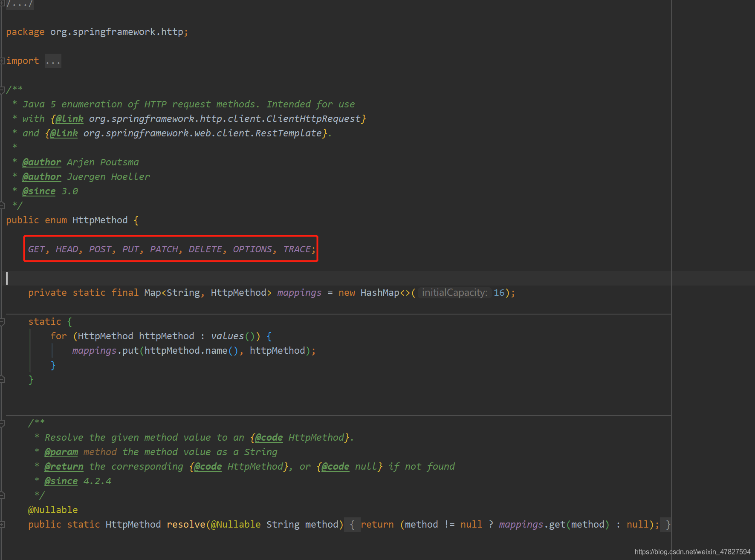Click the @author tag for Arjen Poutsma
The height and width of the screenshot is (560, 755).
[x=42, y=162]
